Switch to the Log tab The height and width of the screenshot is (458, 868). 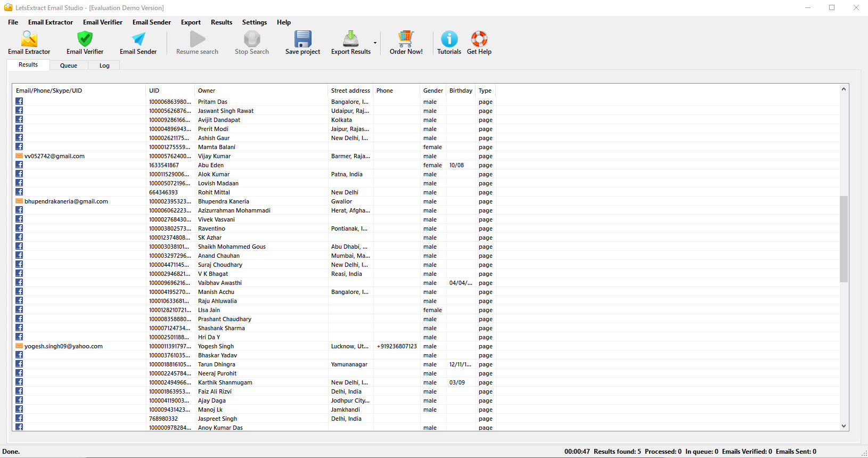(x=104, y=66)
